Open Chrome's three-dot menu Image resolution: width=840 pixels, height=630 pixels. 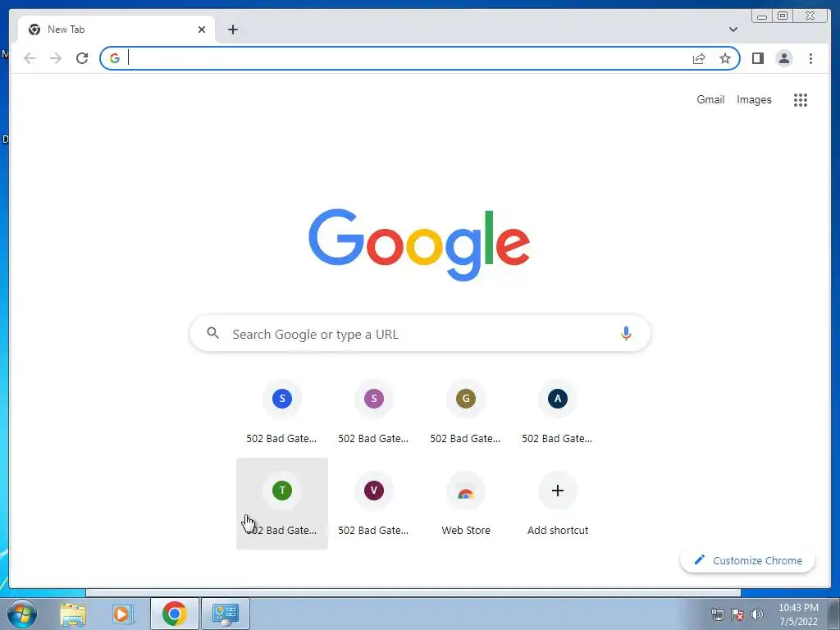(x=810, y=58)
